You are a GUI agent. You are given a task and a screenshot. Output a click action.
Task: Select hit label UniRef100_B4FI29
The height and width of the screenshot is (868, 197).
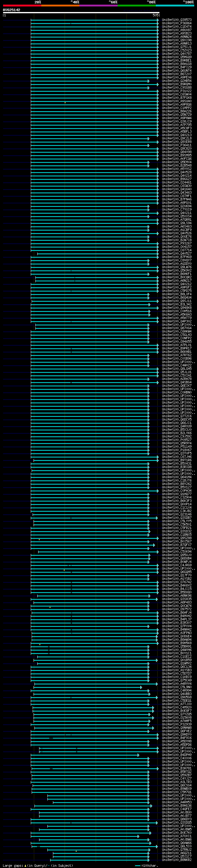click(176, 67)
